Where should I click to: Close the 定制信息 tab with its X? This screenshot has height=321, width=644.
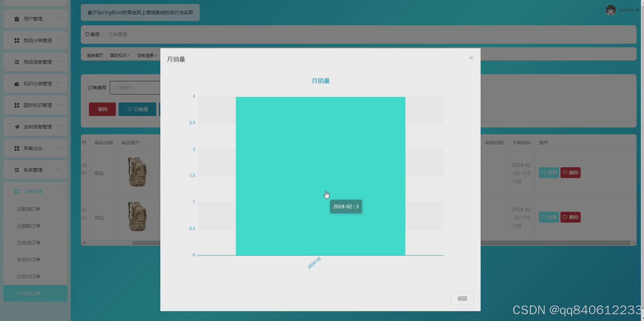(x=155, y=56)
